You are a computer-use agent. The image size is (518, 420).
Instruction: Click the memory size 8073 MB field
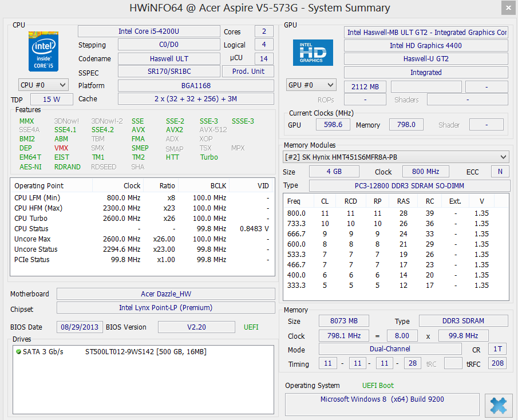344,321
